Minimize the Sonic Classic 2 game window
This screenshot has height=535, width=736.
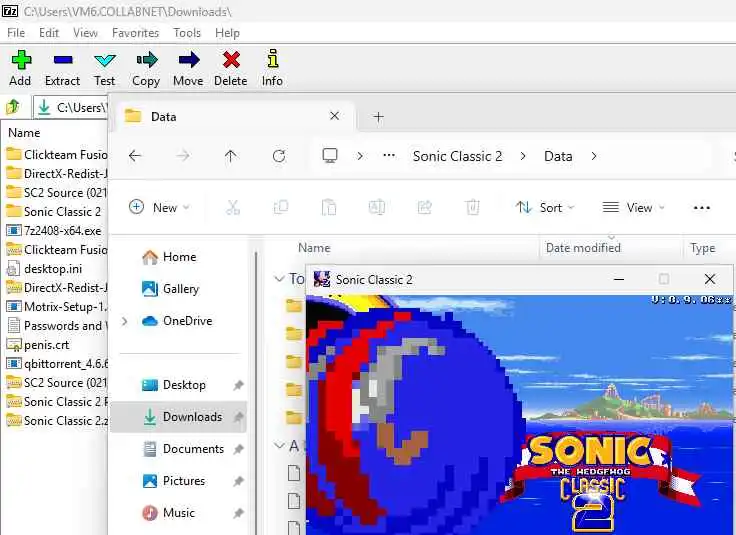[x=619, y=279]
